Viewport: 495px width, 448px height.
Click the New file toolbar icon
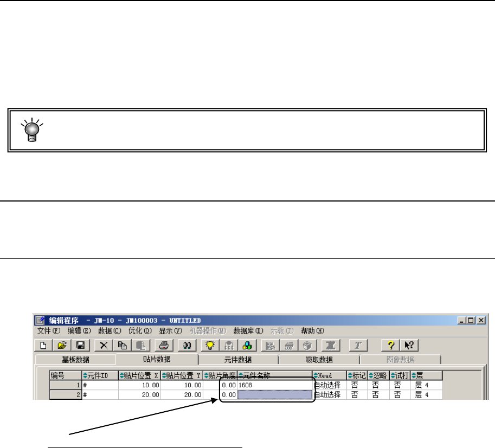coord(43,346)
